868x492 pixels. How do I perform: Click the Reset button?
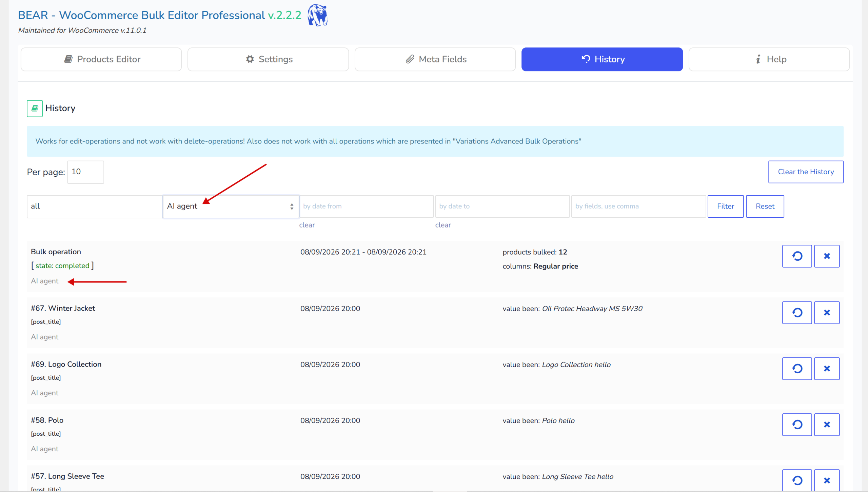pos(765,206)
